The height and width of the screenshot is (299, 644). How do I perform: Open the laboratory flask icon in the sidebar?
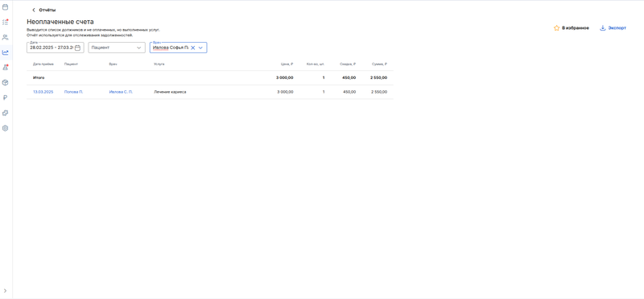coord(6,68)
